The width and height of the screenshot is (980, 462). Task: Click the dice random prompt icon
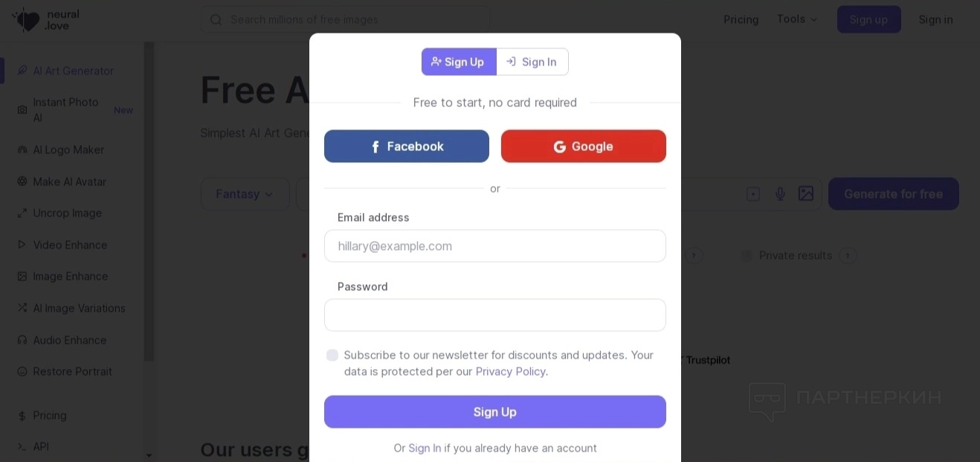753,194
